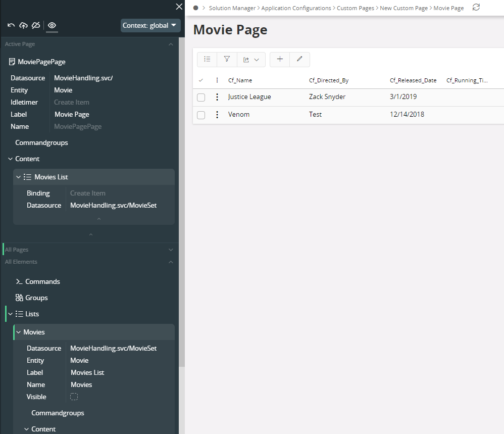
Task: Open the Commands element group
Action: click(x=42, y=281)
